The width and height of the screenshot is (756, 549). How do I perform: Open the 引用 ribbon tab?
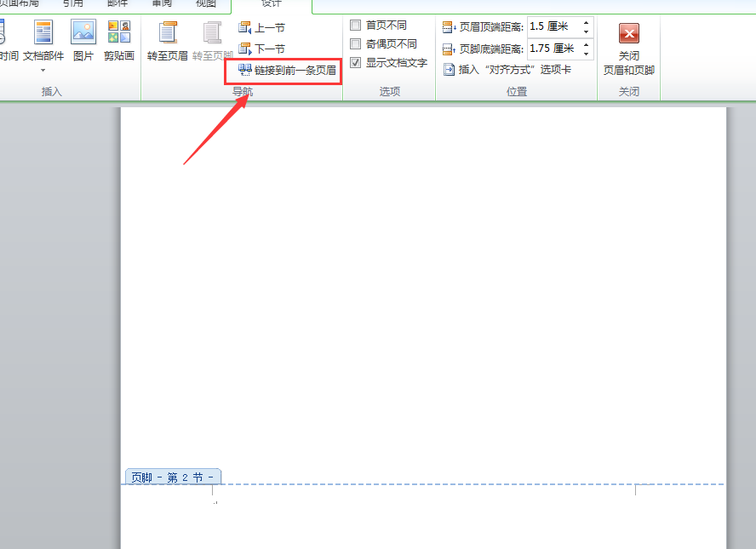pos(73,4)
